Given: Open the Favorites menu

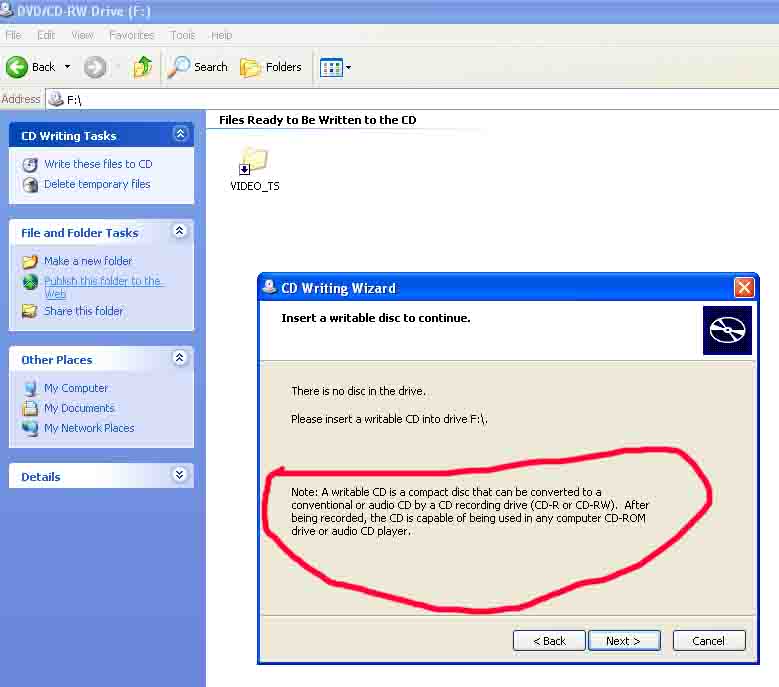Looking at the screenshot, I should click(132, 35).
